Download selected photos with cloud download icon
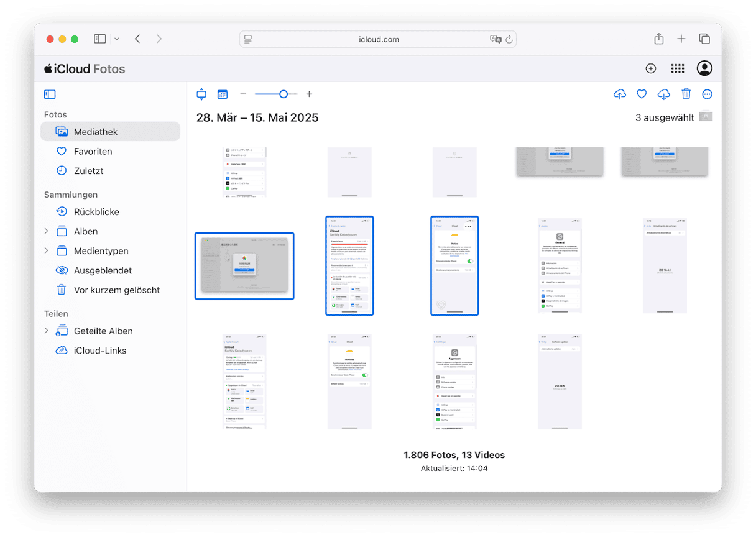Image resolution: width=756 pixels, height=537 pixels. click(664, 94)
